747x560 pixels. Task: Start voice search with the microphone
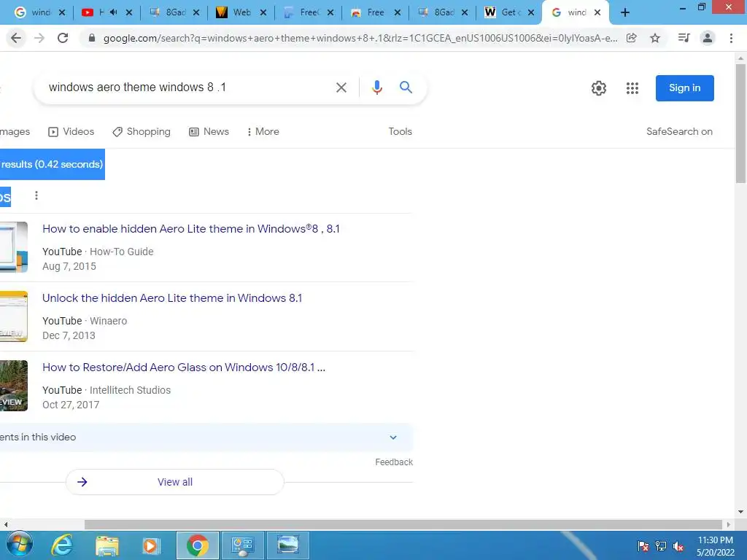click(x=377, y=87)
